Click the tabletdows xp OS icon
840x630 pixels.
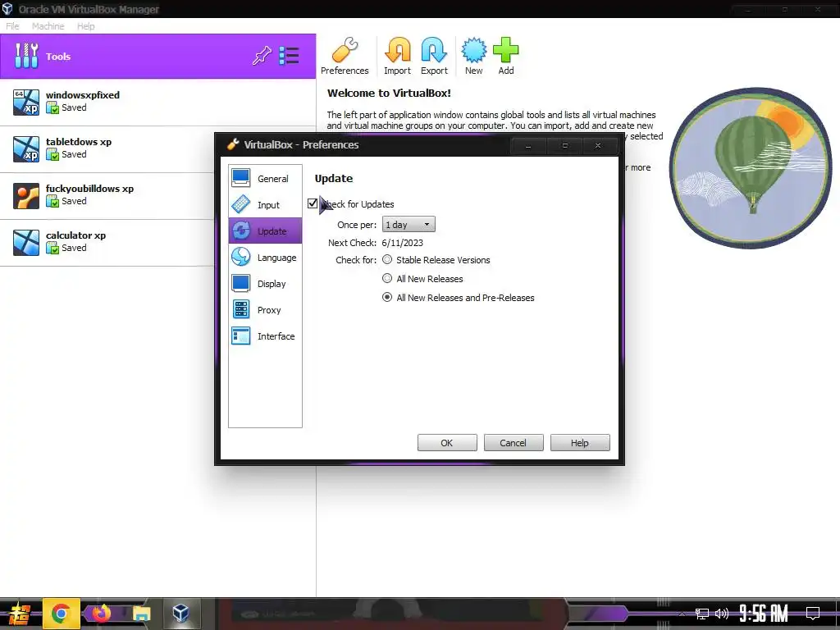point(26,149)
